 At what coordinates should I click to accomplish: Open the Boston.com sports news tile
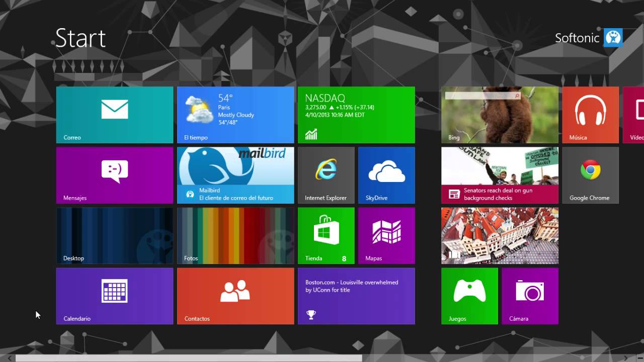tap(356, 296)
